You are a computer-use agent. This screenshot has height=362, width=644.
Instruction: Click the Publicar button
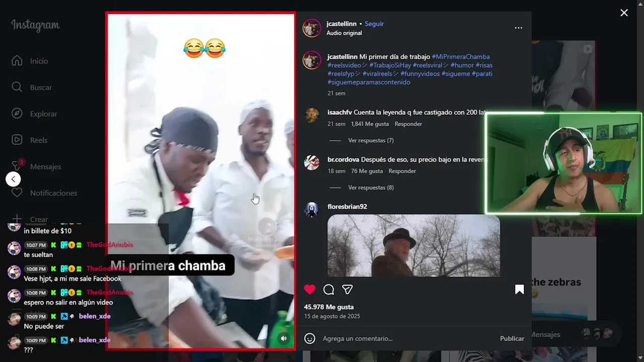click(512, 338)
